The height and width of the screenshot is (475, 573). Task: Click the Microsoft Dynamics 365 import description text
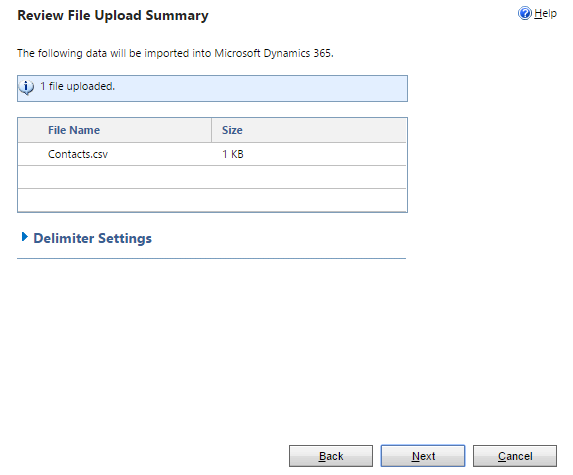coord(175,53)
